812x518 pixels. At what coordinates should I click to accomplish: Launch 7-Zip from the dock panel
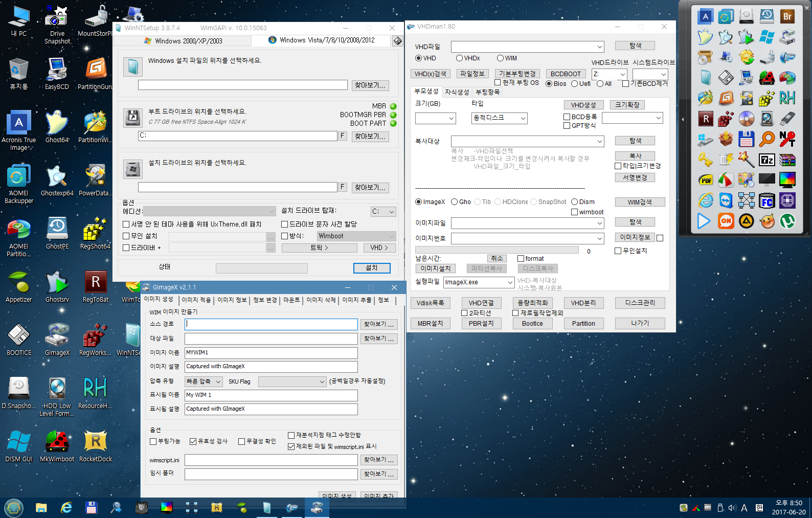pos(766,160)
